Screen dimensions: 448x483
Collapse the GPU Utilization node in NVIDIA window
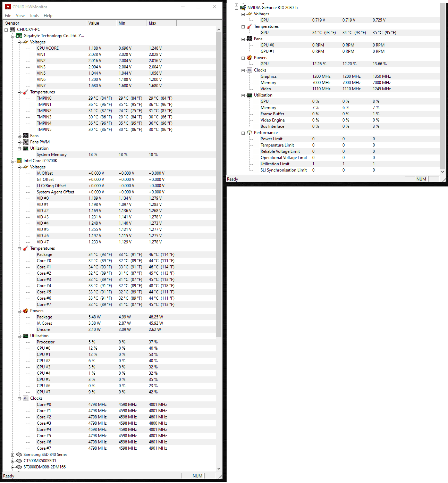(243, 95)
